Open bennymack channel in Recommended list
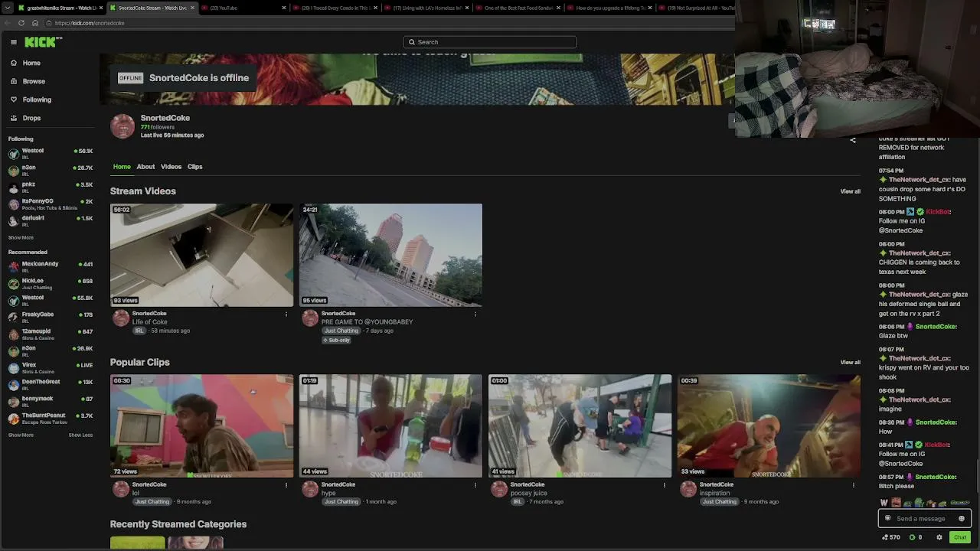 click(x=50, y=402)
